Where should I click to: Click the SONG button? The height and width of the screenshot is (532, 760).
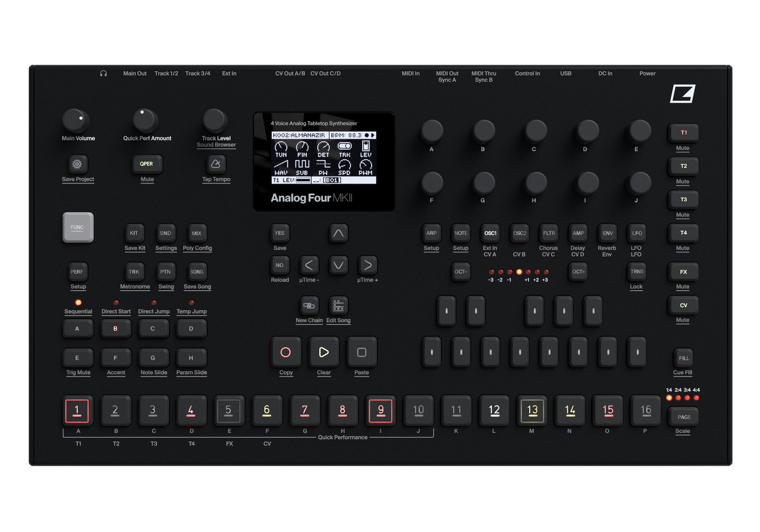[196, 272]
